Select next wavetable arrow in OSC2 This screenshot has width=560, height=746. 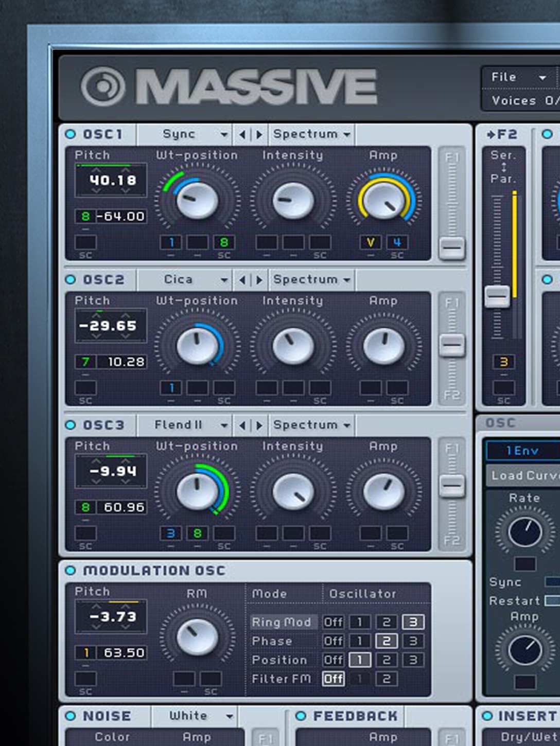[259, 280]
